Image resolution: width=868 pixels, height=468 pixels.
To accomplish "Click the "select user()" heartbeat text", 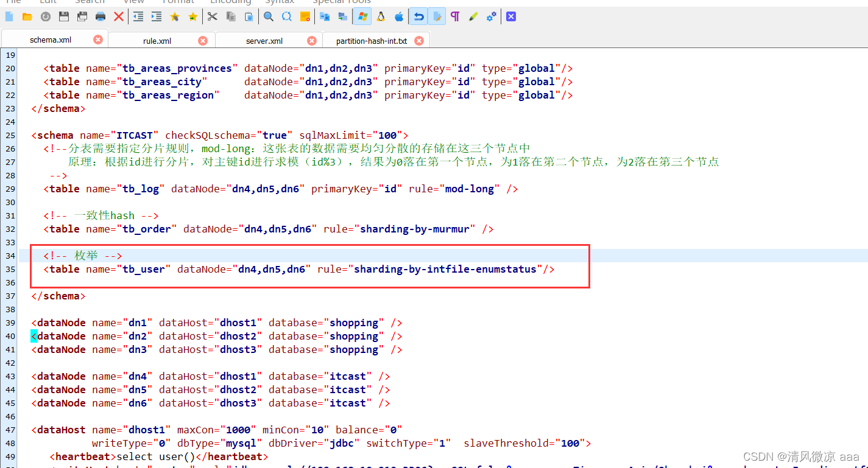I will [x=156, y=456].
